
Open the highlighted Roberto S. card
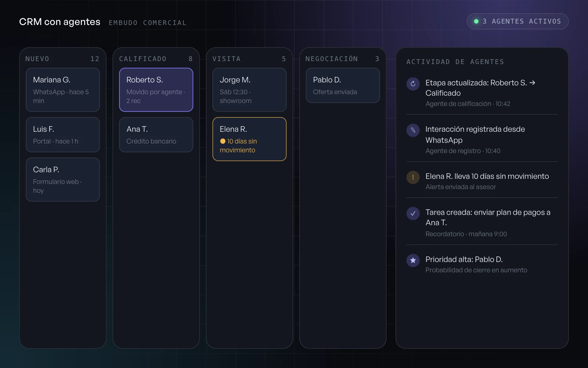click(x=156, y=90)
